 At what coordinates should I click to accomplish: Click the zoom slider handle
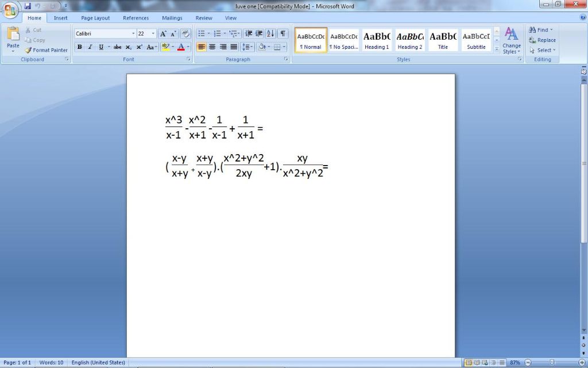552,362
